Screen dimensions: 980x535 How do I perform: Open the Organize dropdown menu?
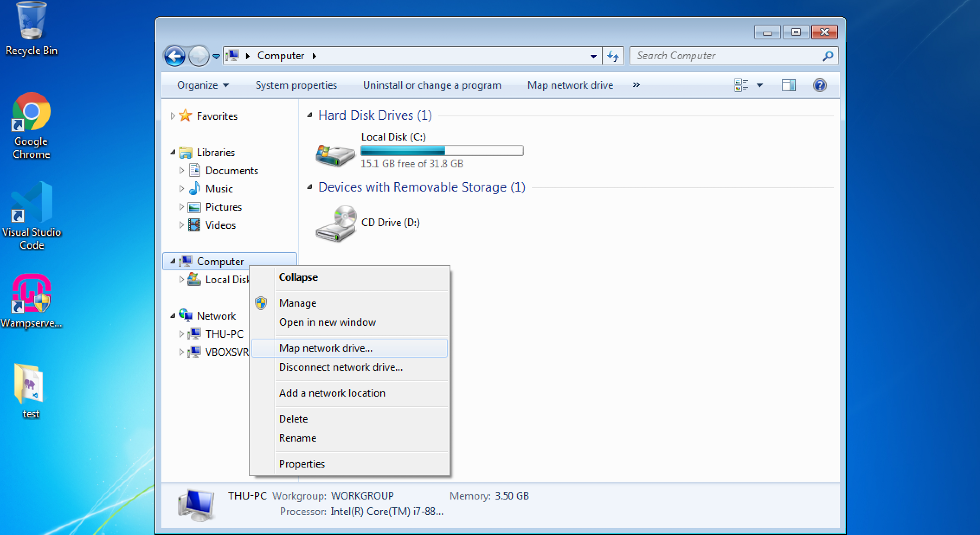[x=202, y=85]
